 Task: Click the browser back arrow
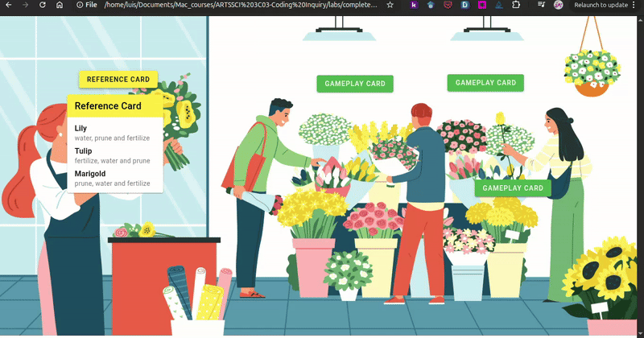[6, 5]
